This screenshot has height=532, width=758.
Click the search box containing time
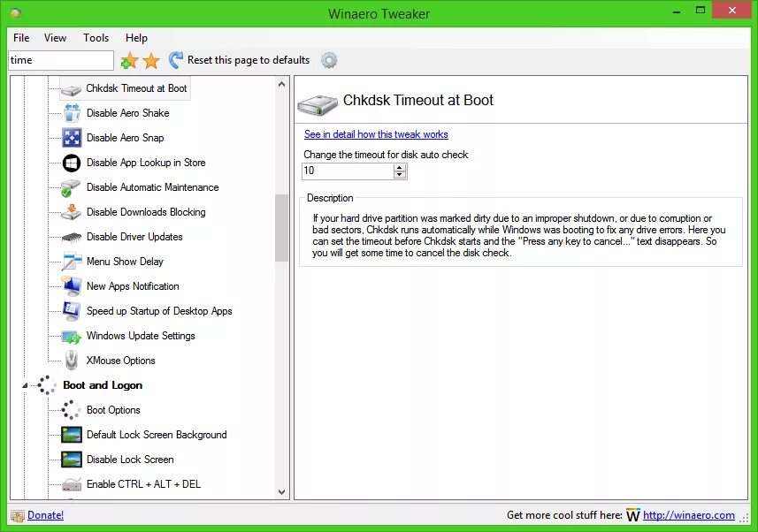point(61,60)
